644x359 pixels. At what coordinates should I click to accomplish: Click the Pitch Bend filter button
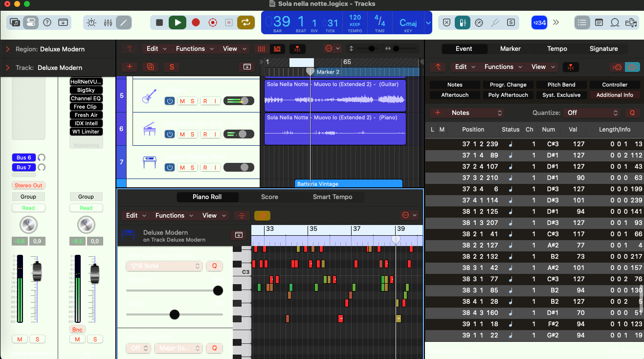point(561,85)
